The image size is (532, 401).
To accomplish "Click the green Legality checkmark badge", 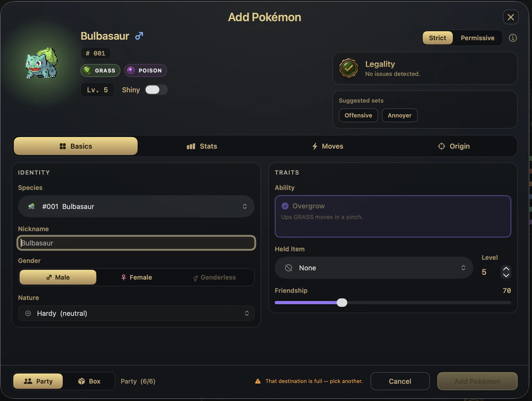I will pos(348,68).
